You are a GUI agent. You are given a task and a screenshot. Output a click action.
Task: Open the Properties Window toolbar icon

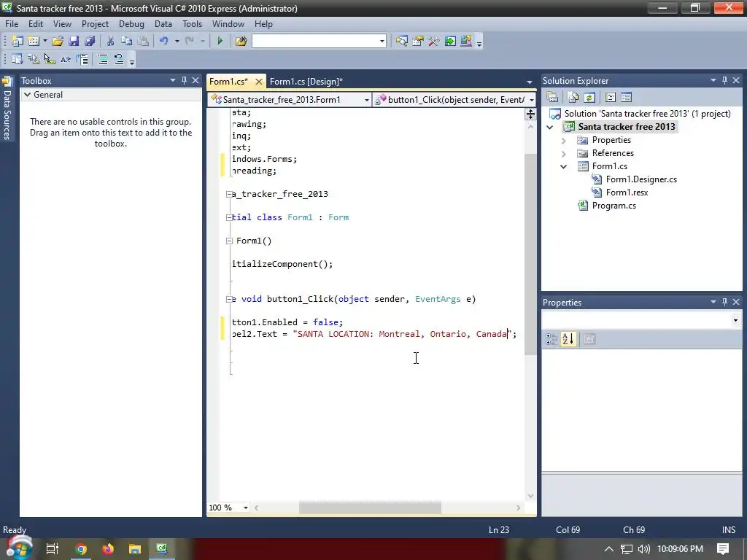(418, 41)
